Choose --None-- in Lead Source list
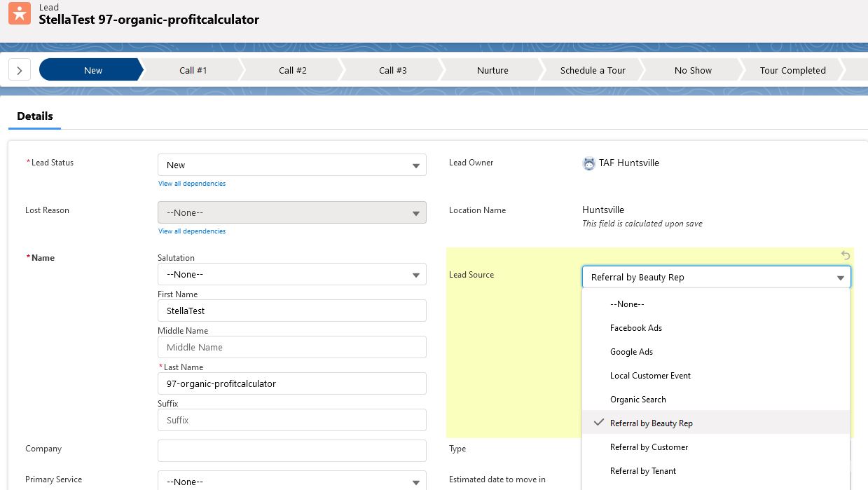Screen dimensions: 868x490 point(716,304)
